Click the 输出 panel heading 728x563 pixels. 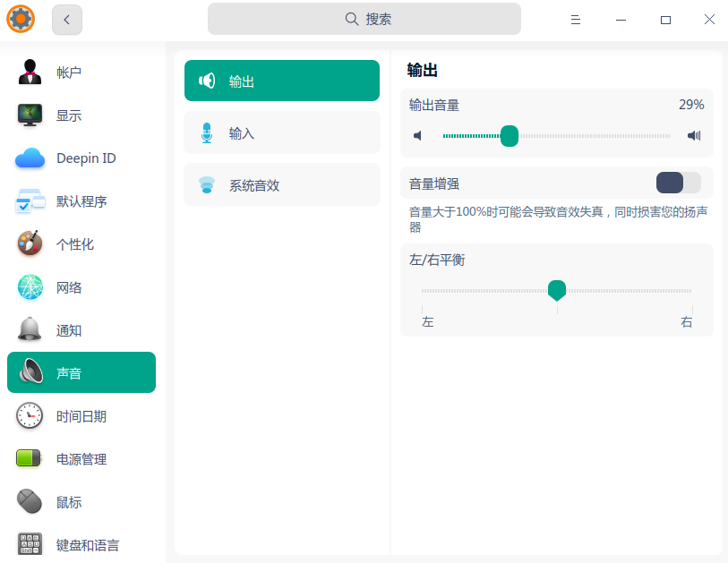pos(423,70)
